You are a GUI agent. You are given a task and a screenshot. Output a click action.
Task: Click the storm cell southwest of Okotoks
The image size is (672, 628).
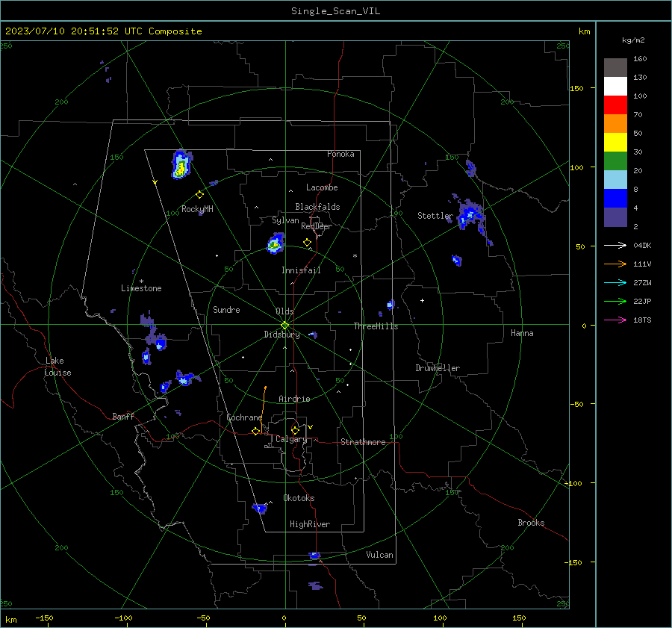(x=260, y=509)
